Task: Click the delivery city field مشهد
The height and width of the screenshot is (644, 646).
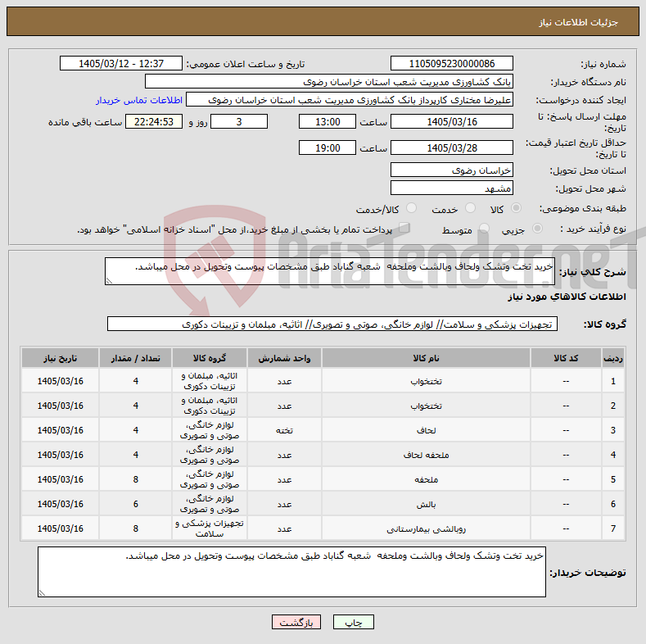Action: 451,188
